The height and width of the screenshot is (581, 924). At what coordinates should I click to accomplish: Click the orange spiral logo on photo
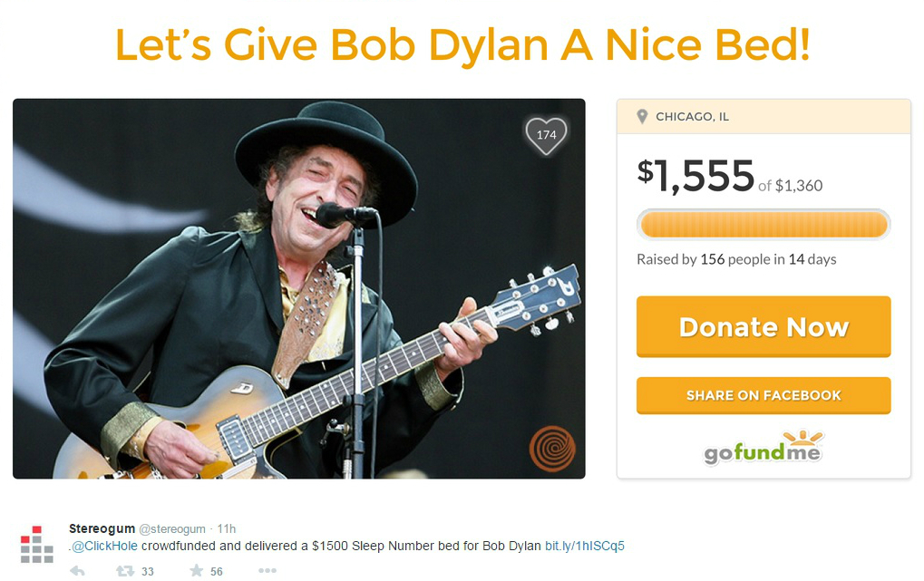552,449
